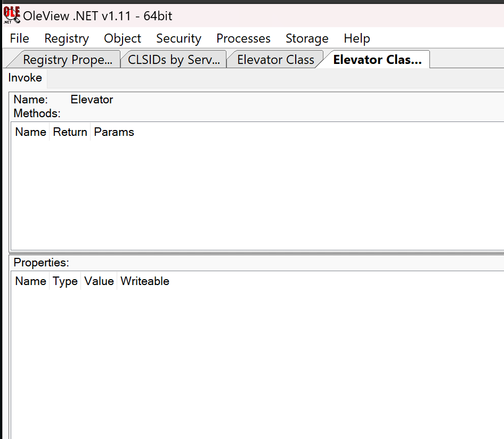504x439 pixels.
Task: Open the Object menu
Action: click(123, 38)
